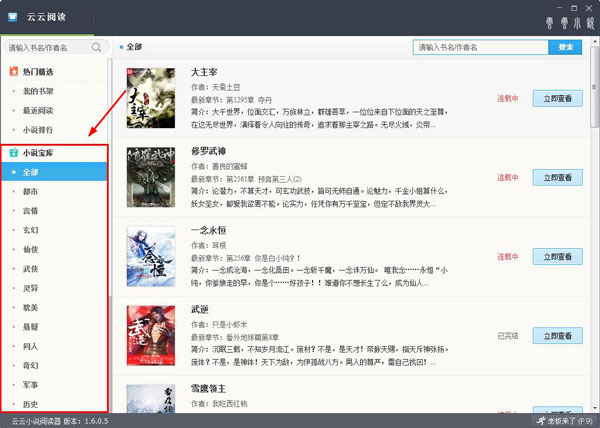Click version text 版本: 1.6.0.5

(86, 421)
